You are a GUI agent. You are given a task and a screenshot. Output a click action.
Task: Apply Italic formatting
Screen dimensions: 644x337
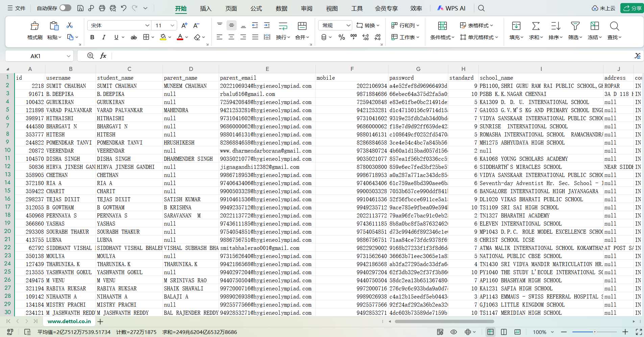click(104, 37)
